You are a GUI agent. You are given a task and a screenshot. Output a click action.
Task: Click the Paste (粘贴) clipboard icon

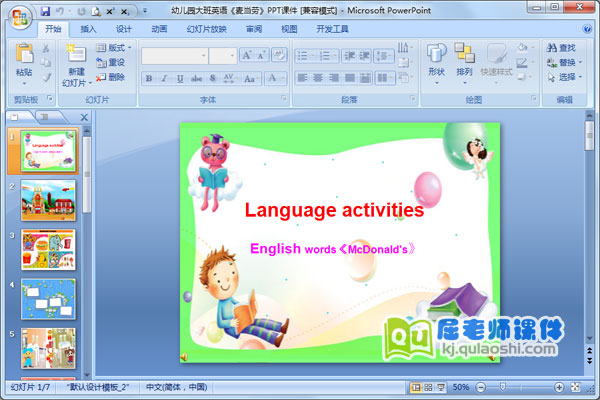pos(24,53)
